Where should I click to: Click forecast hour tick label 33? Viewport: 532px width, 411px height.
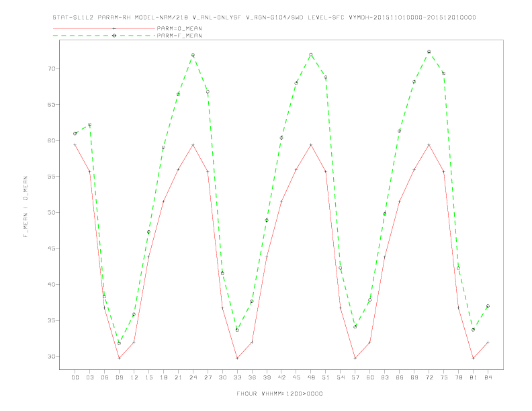[237, 377]
